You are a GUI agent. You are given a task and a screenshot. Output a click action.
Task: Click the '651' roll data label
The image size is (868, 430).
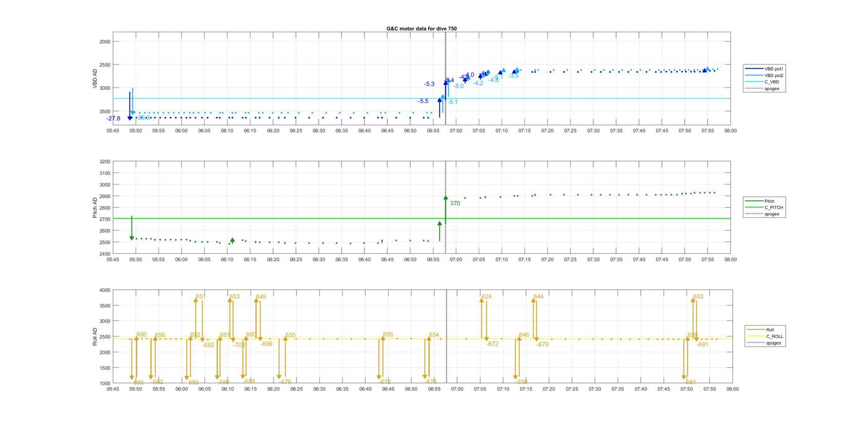point(200,297)
